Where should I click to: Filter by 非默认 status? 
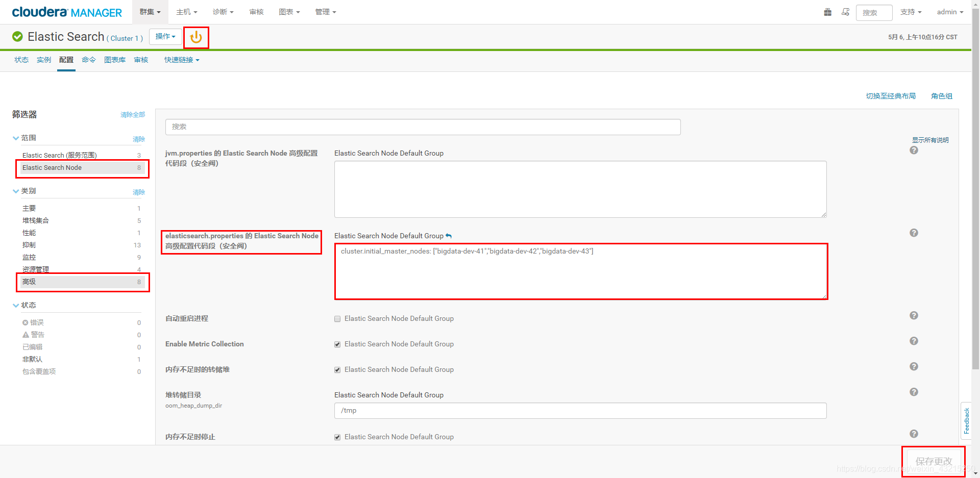coord(82,359)
